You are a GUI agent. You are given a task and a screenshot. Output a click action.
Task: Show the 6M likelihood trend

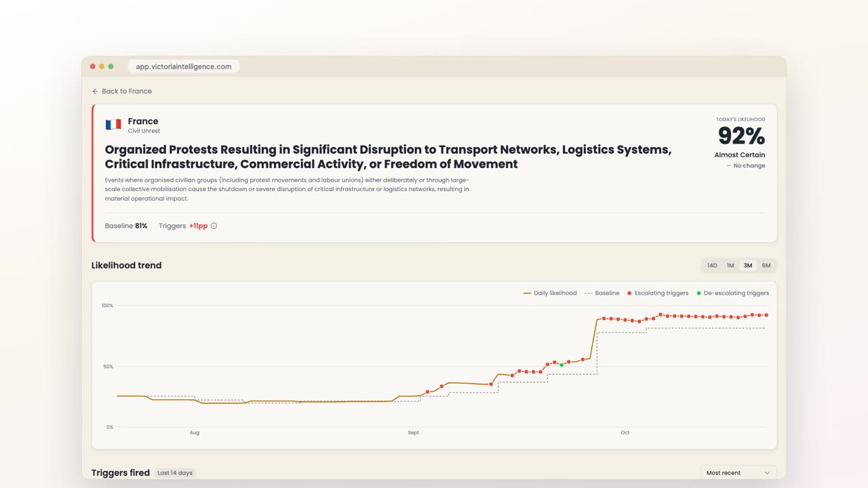click(x=766, y=266)
